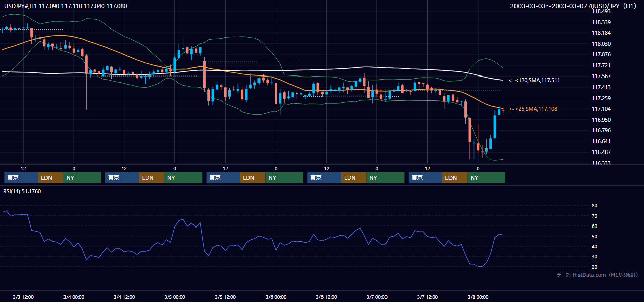Click the 3/6 00:00 time axis label
Screen dimensions: 644x302
(x=276, y=297)
